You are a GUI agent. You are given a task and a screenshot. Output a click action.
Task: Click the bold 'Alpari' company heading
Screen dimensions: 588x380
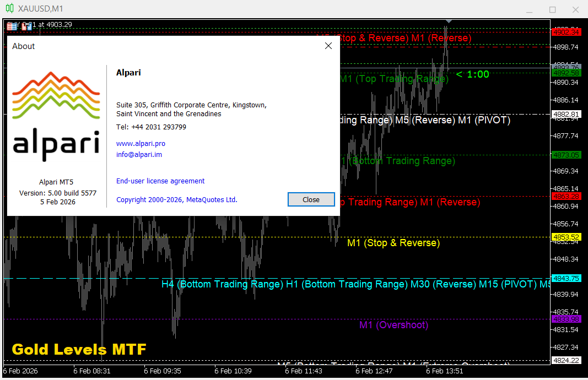[128, 73]
